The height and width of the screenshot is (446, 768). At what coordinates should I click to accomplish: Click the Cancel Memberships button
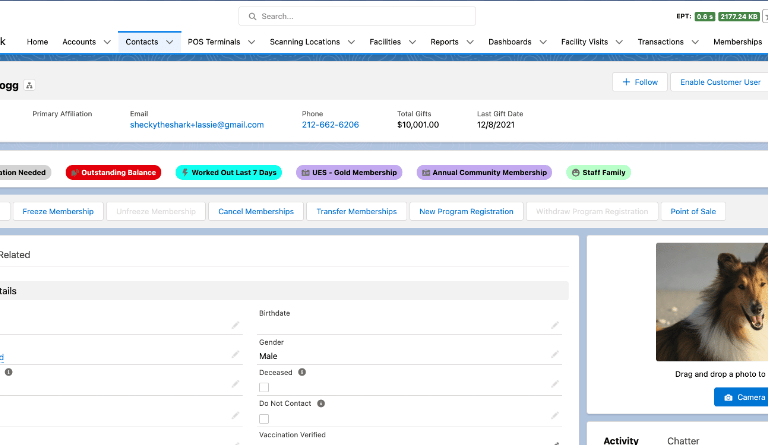click(256, 211)
